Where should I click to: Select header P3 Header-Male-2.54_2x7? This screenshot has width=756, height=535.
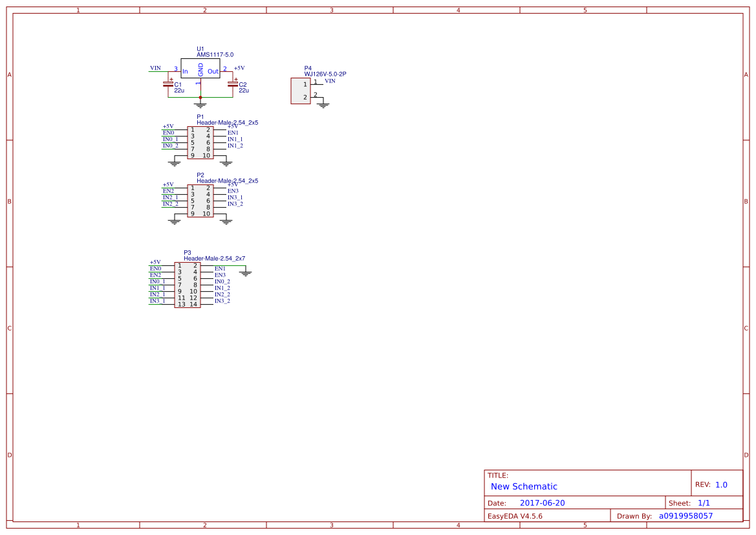click(188, 283)
